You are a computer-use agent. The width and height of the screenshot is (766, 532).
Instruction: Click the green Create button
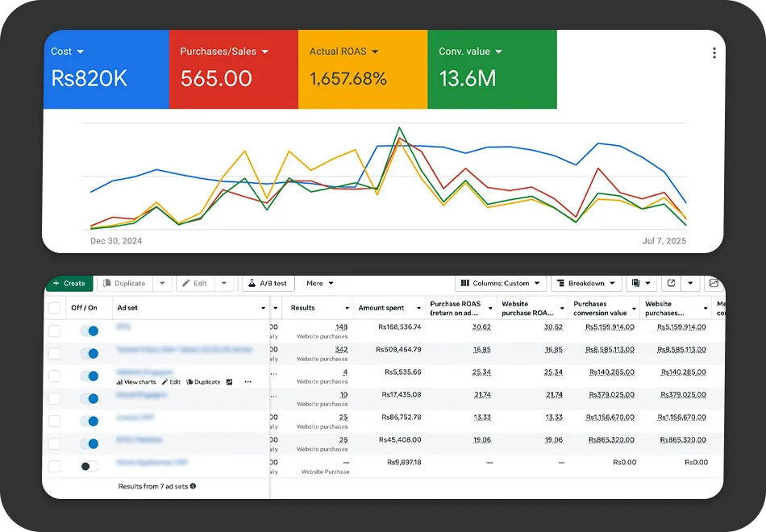pos(69,284)
